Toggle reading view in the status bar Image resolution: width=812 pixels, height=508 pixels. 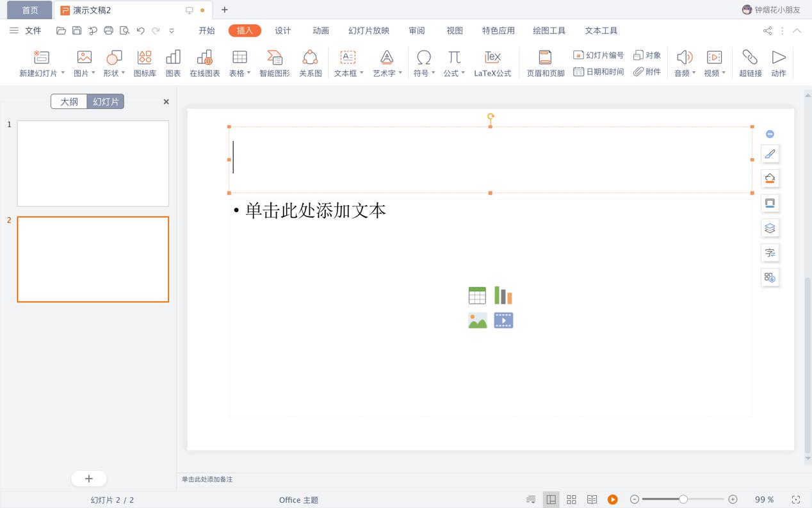point(592,499)
